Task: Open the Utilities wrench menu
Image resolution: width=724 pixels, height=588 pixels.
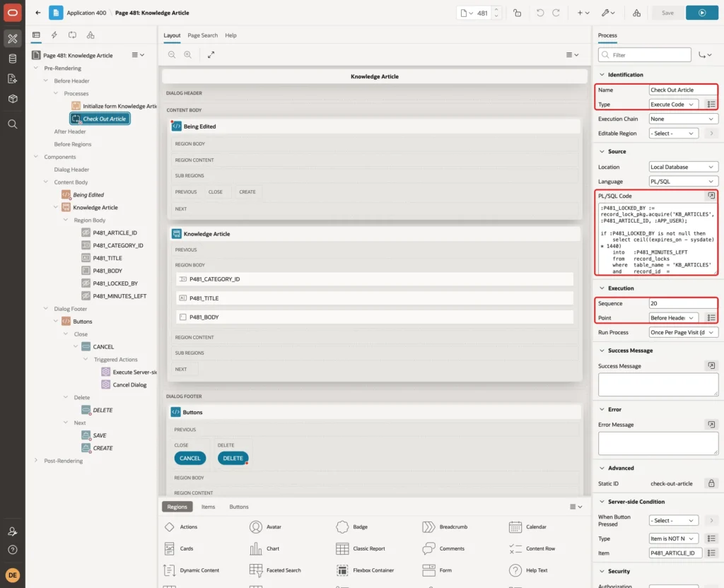Action: tap(607, 13)
